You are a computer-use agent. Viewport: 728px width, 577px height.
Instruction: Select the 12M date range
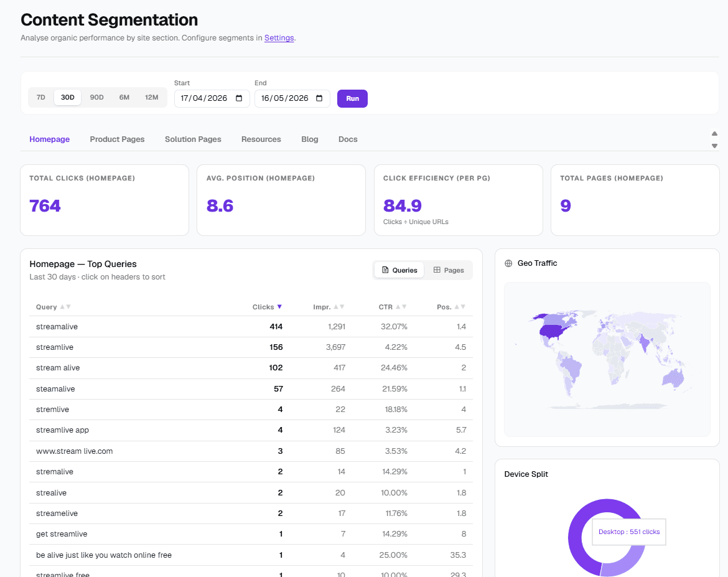click(151, 98)
